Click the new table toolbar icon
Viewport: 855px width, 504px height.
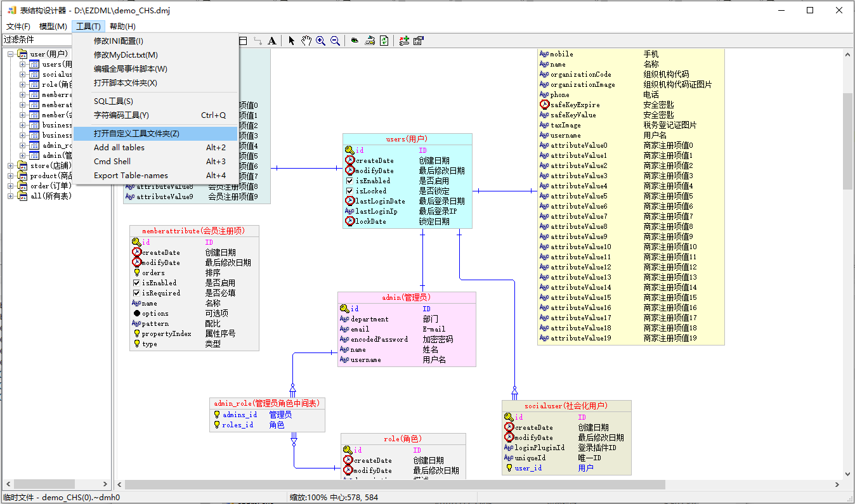click(x=243, y=41)
